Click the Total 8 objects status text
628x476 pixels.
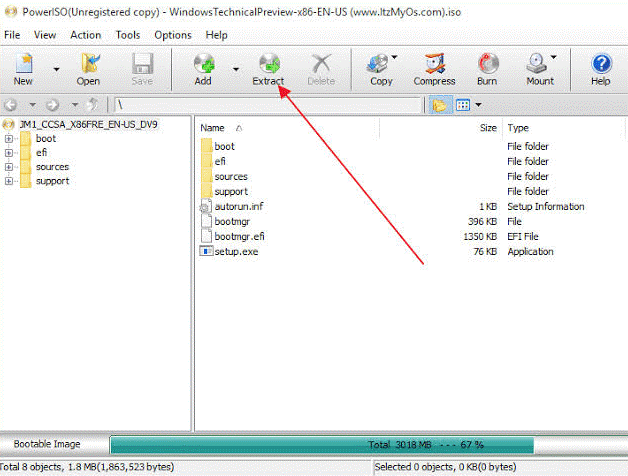(x=87, y=467)
